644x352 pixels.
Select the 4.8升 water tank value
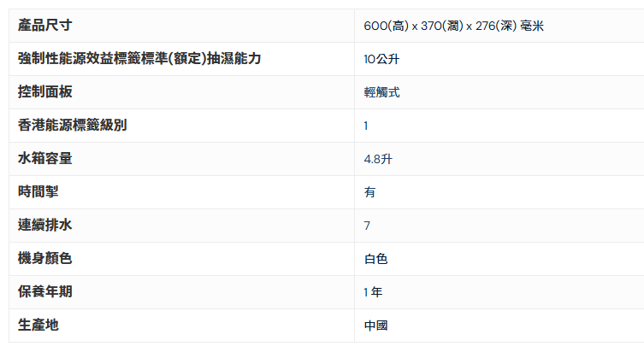(378, 159)
